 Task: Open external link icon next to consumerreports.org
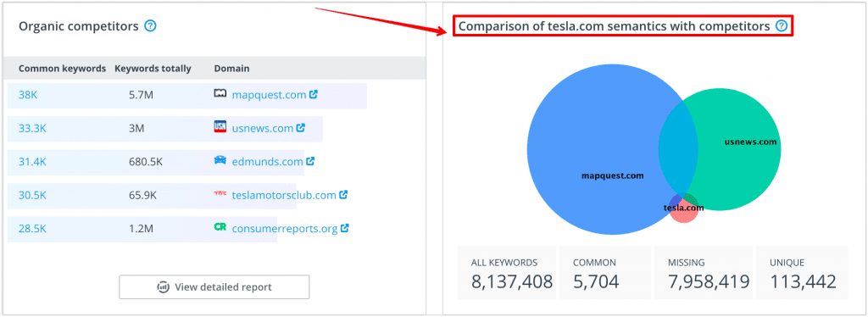345,228
